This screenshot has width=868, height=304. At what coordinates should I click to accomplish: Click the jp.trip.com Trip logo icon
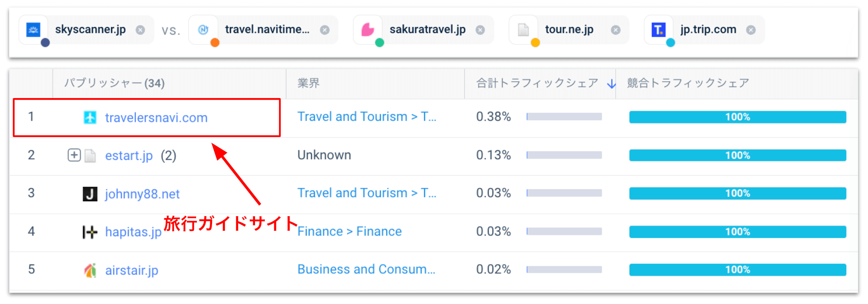click(658, 29)
